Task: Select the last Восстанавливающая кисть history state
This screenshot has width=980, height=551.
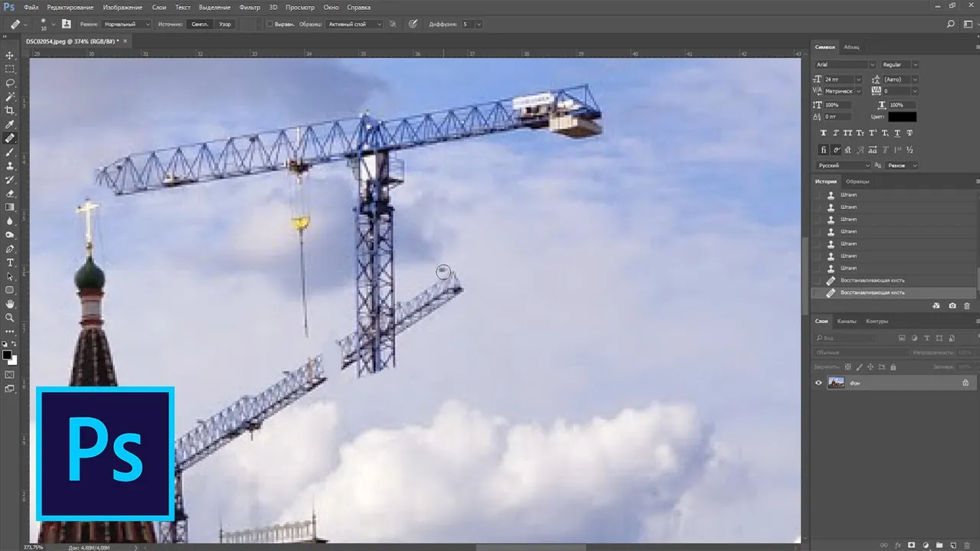Action: pyautogui.click(x=894, y=293)
